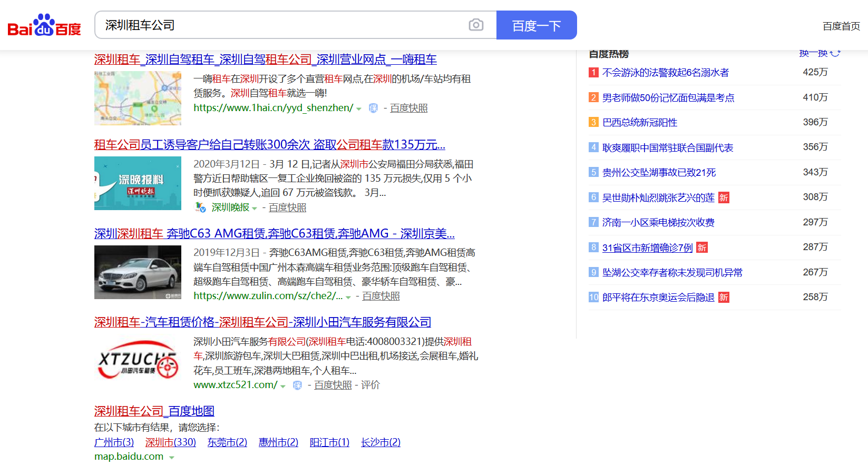Open the dropdown arrow after zulin.com URL
Image resolution: width=868 pixels, height=465 pixels.
348,298
